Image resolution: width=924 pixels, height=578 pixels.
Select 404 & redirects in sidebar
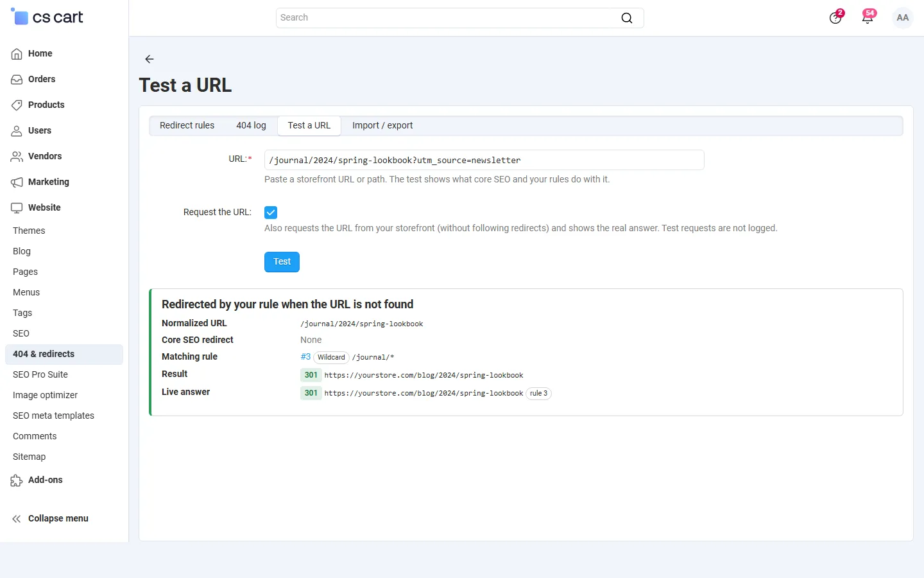(64, 355)
